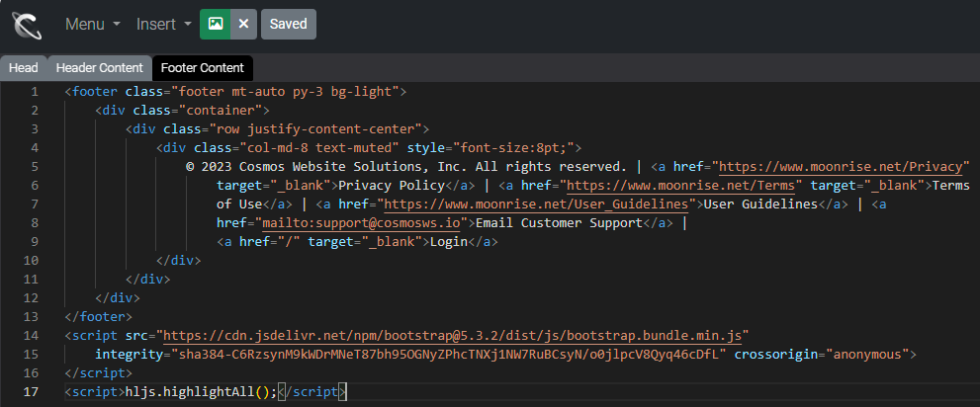Click line number 1 in gutter
The image size is (980, 407).
pyautogui.click(x=35, y=92)
